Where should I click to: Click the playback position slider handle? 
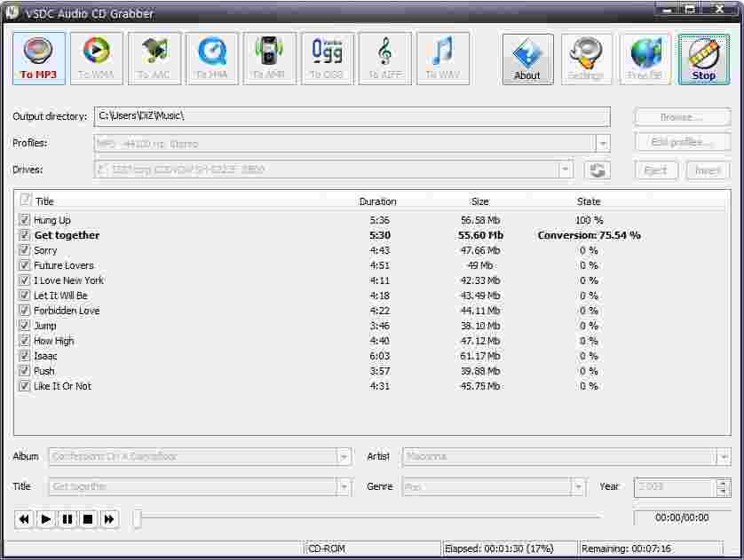(137, 519)
